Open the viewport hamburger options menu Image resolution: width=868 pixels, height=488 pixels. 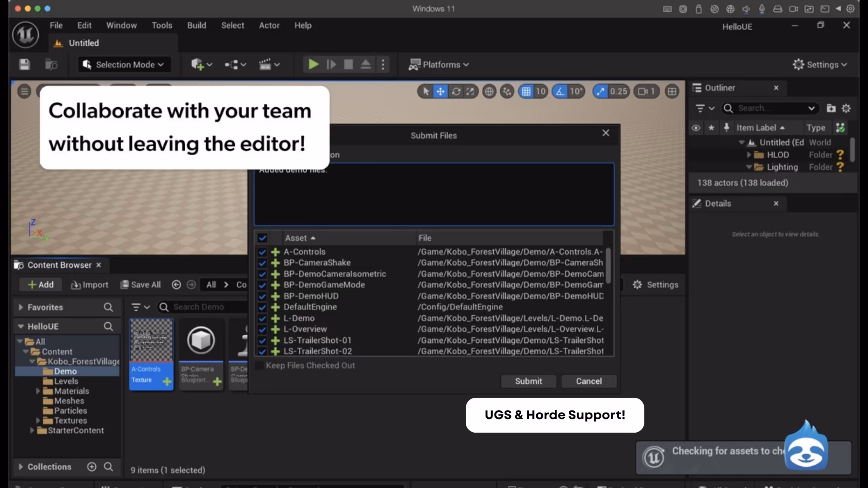24,91
